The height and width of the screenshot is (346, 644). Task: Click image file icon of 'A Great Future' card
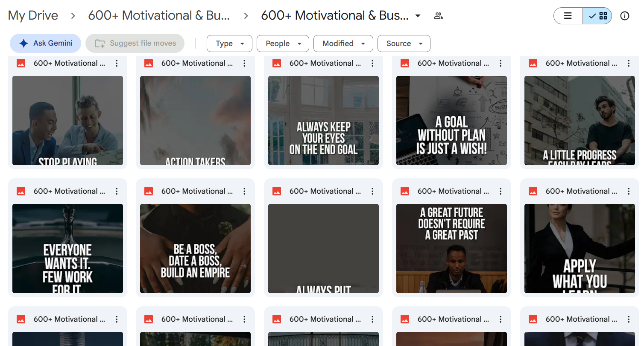(405, 192)
